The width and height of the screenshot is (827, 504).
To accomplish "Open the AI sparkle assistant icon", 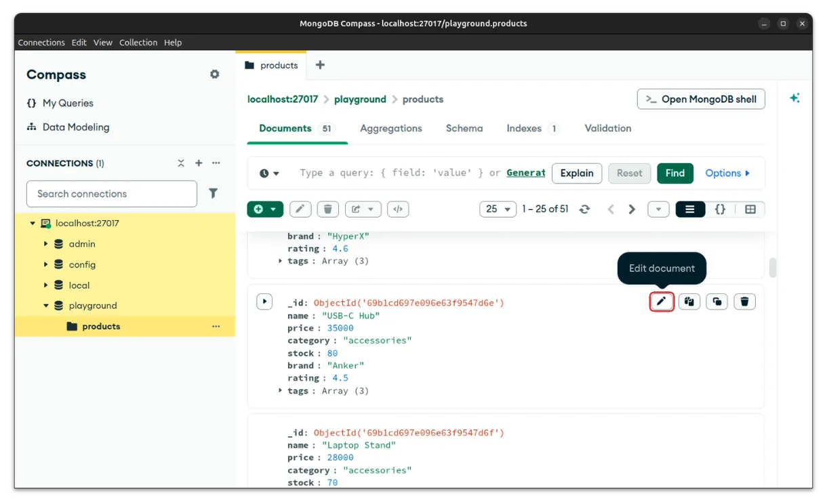I will pos(794,98).
